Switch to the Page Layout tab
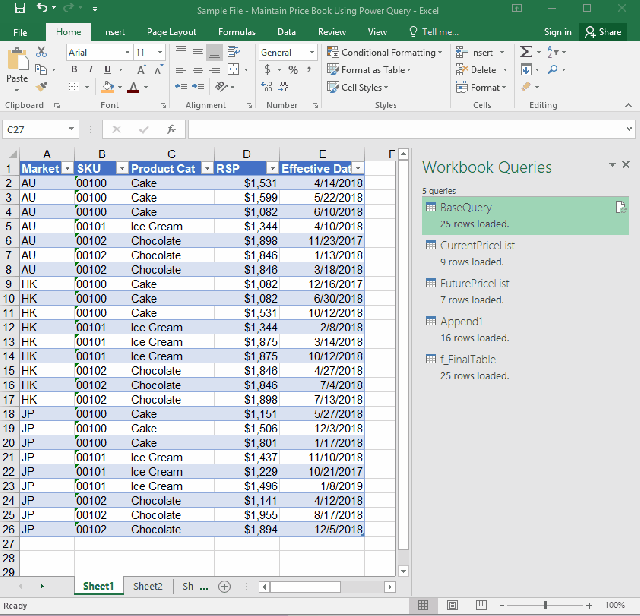 (x=171, y=32)
